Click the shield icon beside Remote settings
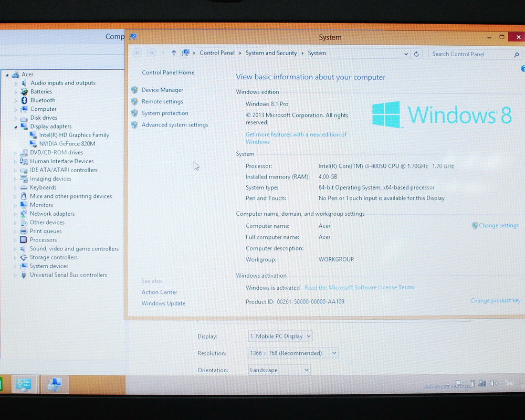The image size is (525, 420). pyautogui.click(x=134, y=101)
